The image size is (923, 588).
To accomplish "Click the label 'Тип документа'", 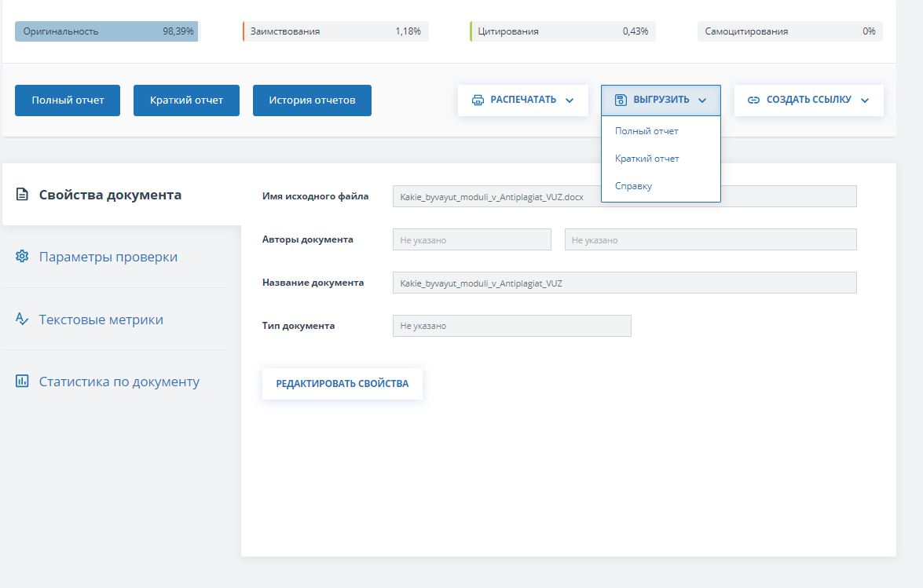I will 299,326.
